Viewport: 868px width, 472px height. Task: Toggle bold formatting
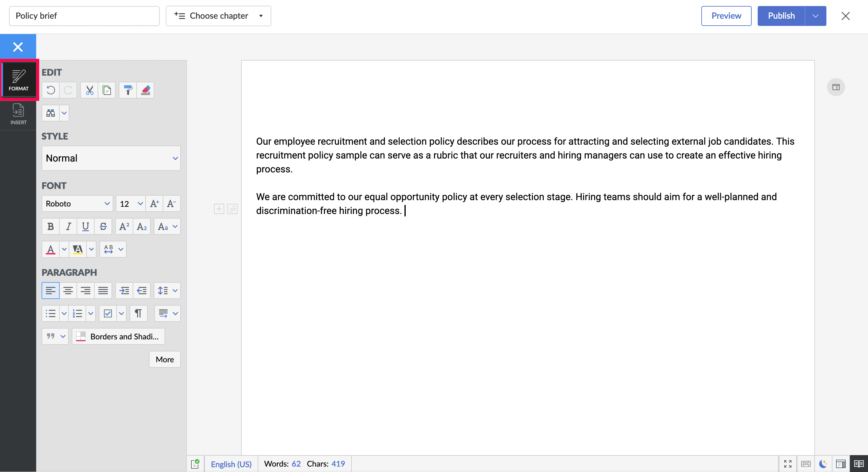click(51, 226)
